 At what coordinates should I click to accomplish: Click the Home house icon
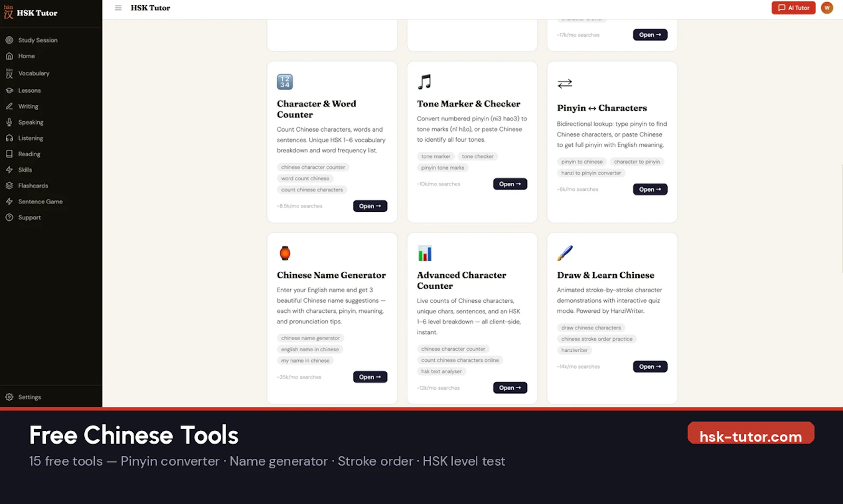[9, 56]
